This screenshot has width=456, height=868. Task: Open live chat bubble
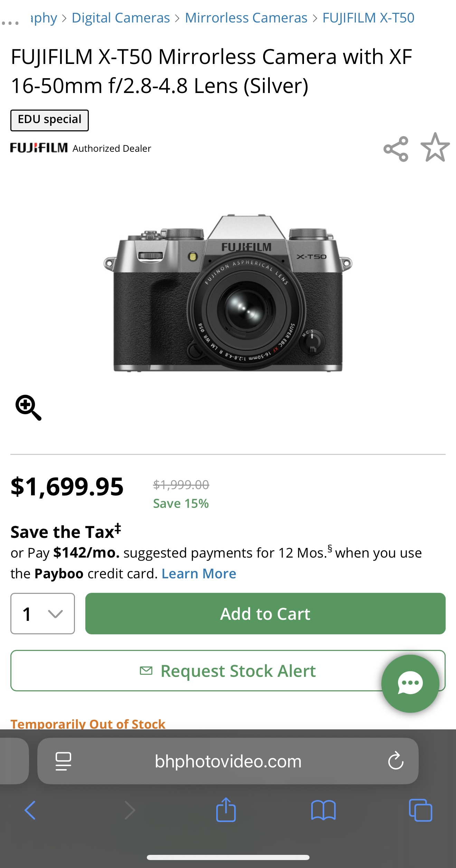pos(410,683)
